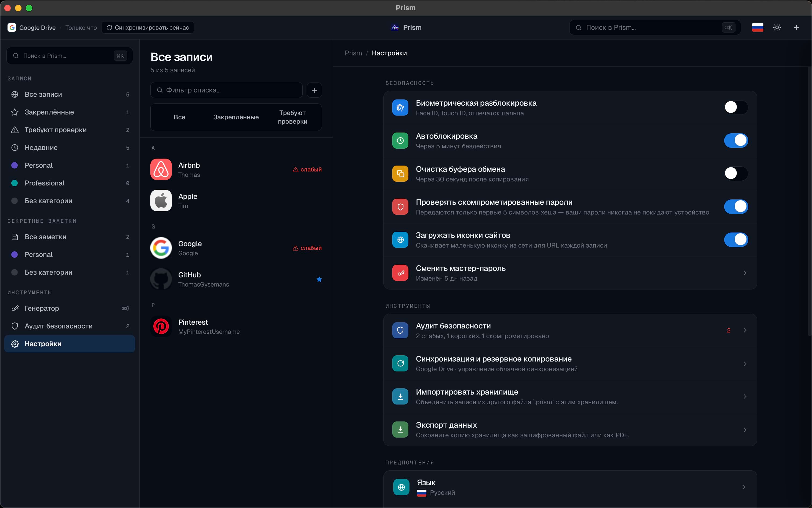Open Экспорт данных chevron
812x508 pixels.
(x=745, y=430)
